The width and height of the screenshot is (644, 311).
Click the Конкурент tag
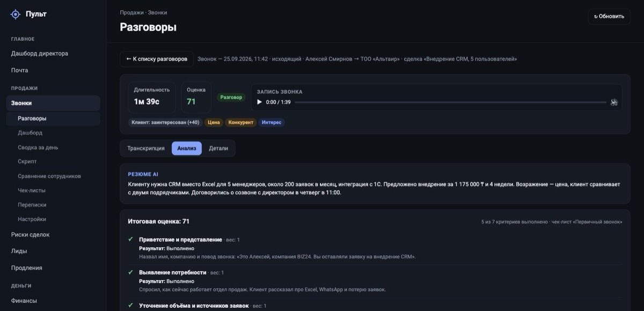coord(240,123)
